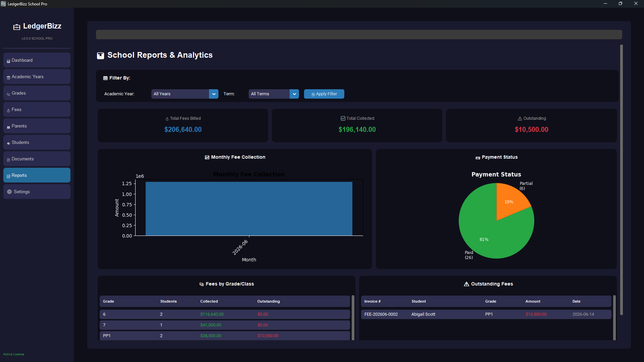Click the main page vertical scrollbar
The height and width of the screenshot is (362, 644).
tap(622, 180)
